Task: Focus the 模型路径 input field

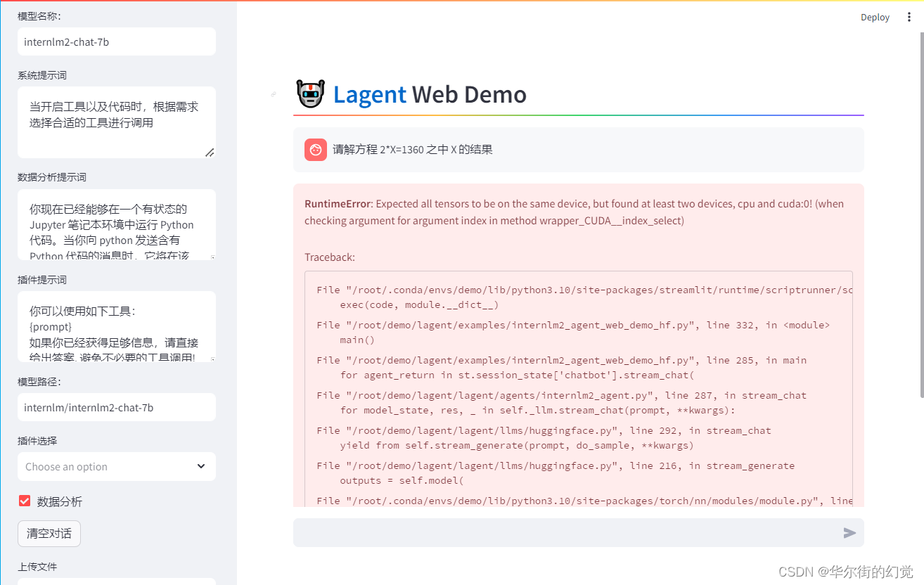Action: click(117, 407)
